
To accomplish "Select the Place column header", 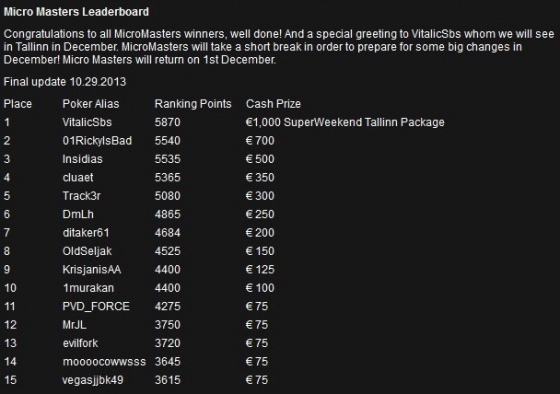I will [18, 104].
